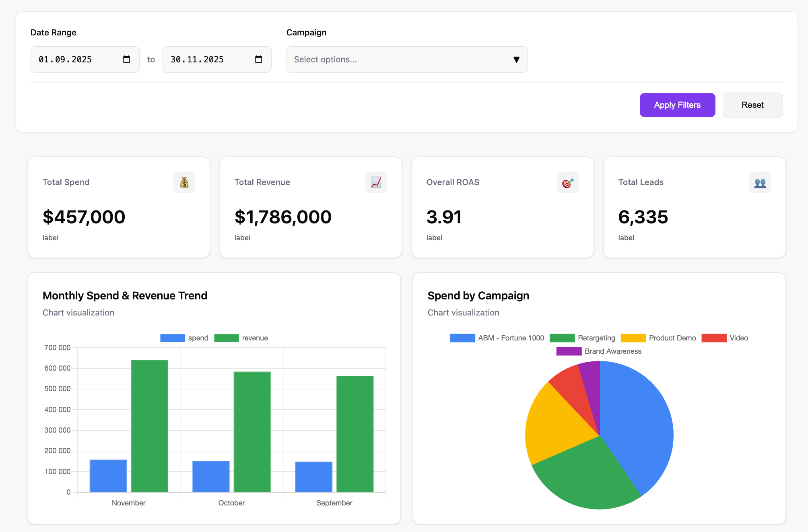Viewport: 808px width, 532px height.
Task: Click the Reset button
Action: 752,105
